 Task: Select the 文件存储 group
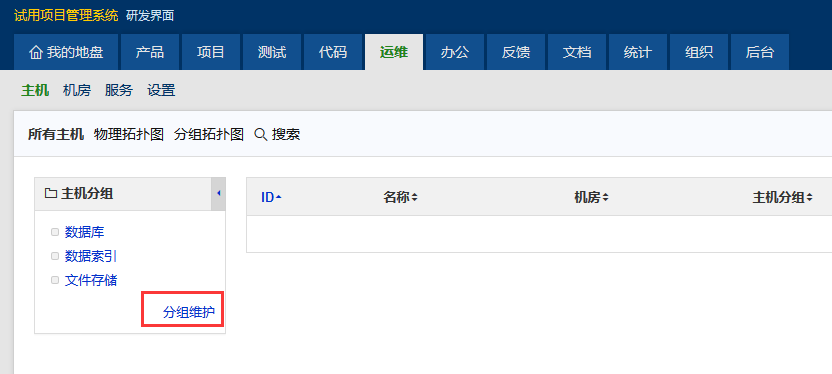click(91, 280)
